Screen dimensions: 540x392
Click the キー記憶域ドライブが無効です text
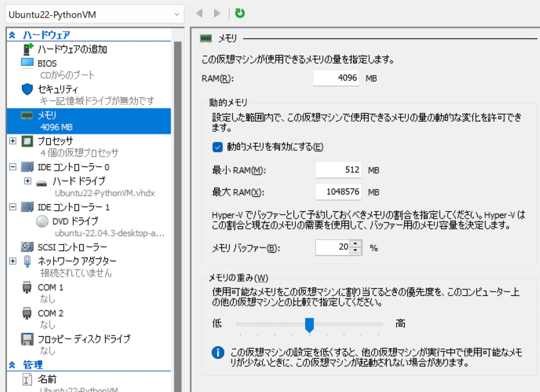pos(97,101)
